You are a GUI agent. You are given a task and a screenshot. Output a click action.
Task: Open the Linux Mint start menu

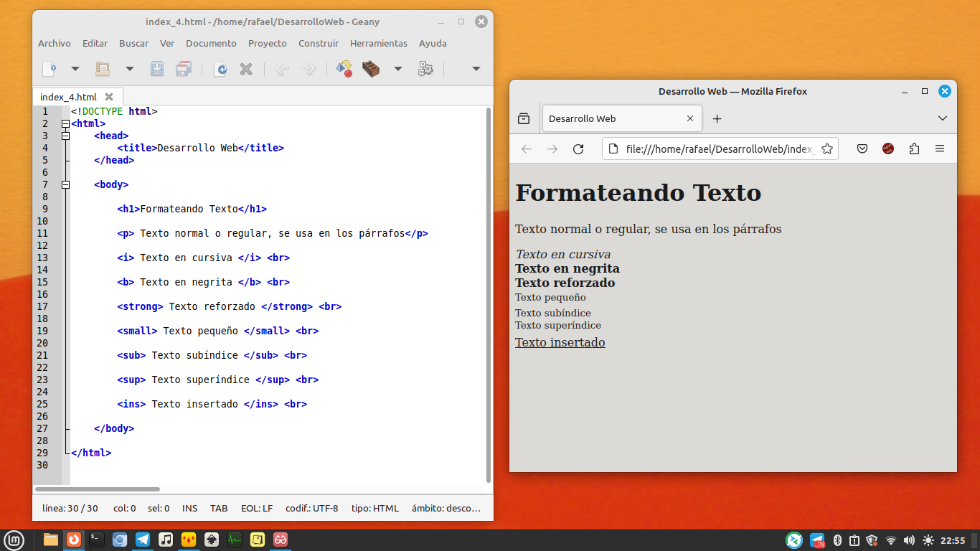pyautogui.click(x=14, y=540)
